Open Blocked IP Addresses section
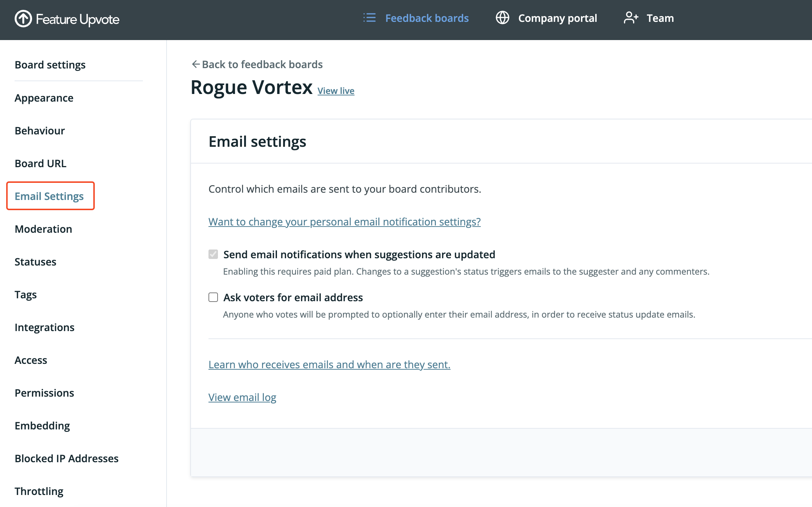 coord(66,459)
